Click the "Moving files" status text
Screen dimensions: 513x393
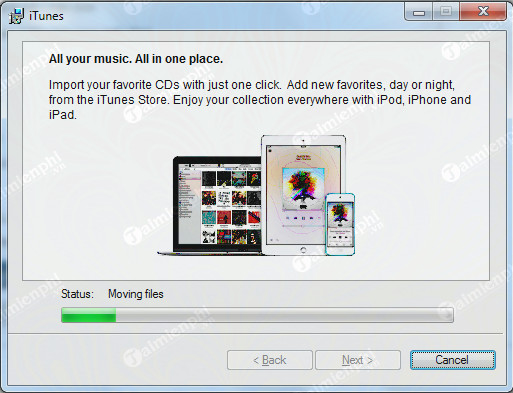click(x=136, y=294)
